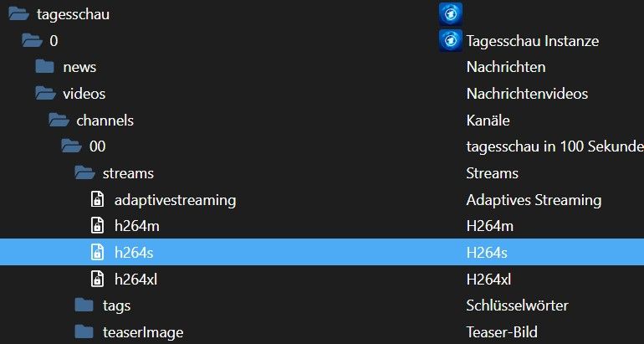Collapse the tagesschau root folder icon
This screenshot has height=344, width=644.
click(x=18, y=14)
